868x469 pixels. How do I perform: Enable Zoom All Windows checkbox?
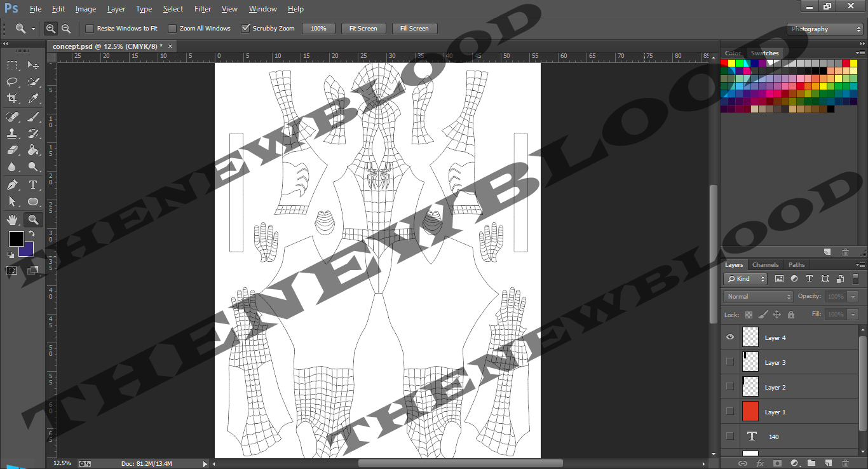tap(172, 29)
